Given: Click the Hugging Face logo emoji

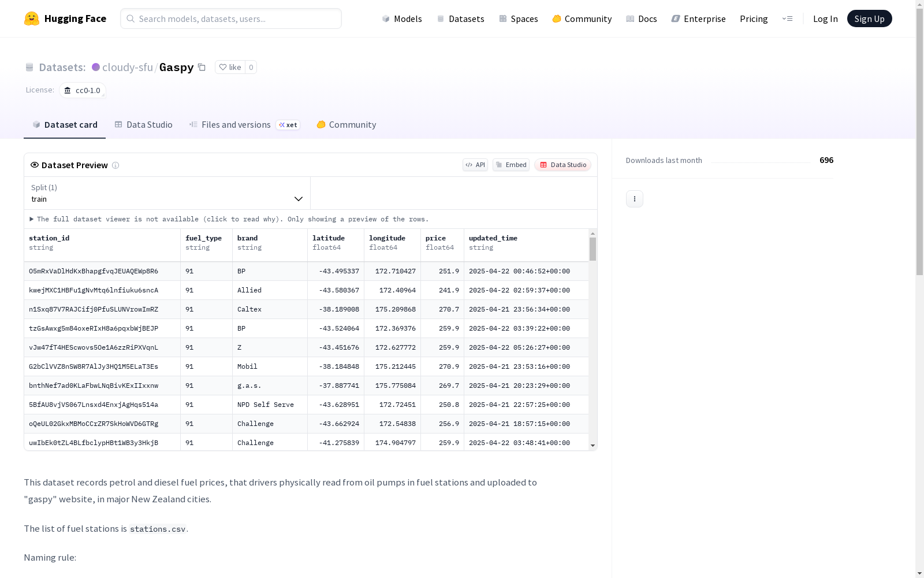Looking at the screenshot, I should point(32,18).
